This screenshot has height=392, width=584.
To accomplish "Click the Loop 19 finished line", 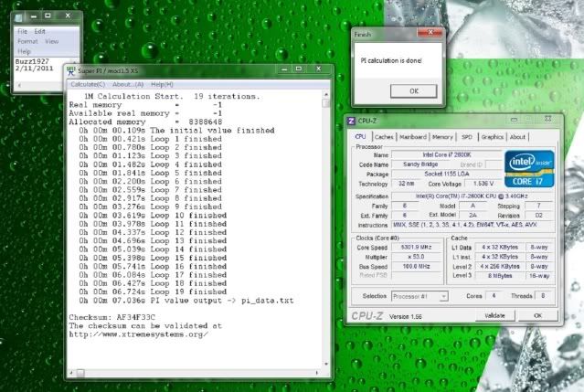I will click(x=153, y=291).
